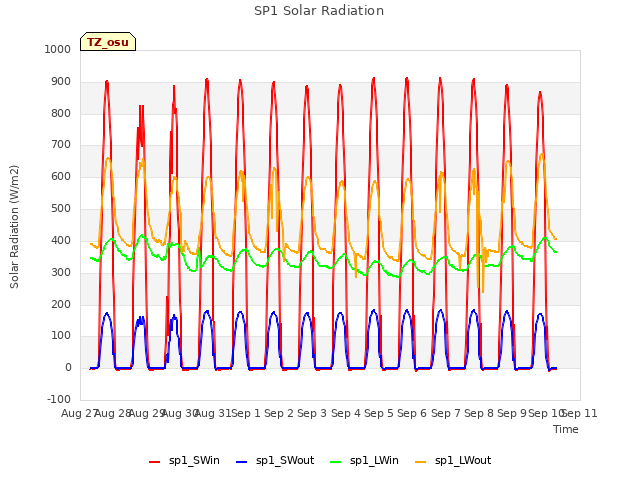Image resolution: width=640 pixels, height=480 pixels.
Task: Click the green sp1_LWin legend swatch
Action: (336, 462)
